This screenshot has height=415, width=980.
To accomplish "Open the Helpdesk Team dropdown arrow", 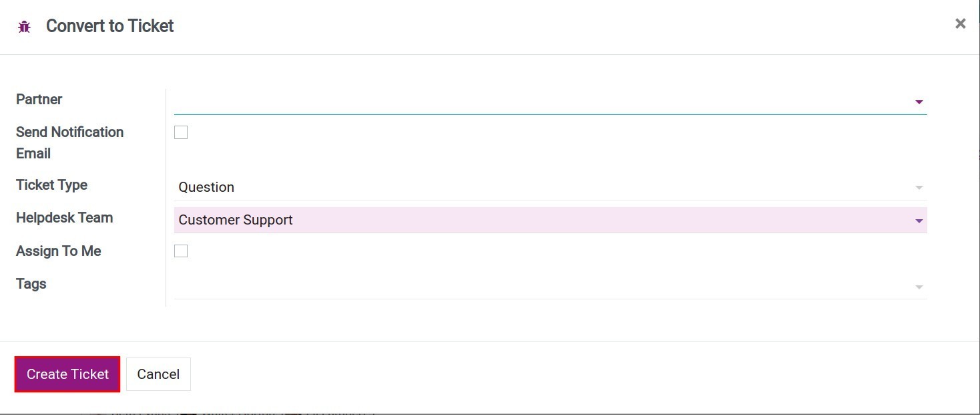I will 919,220.
